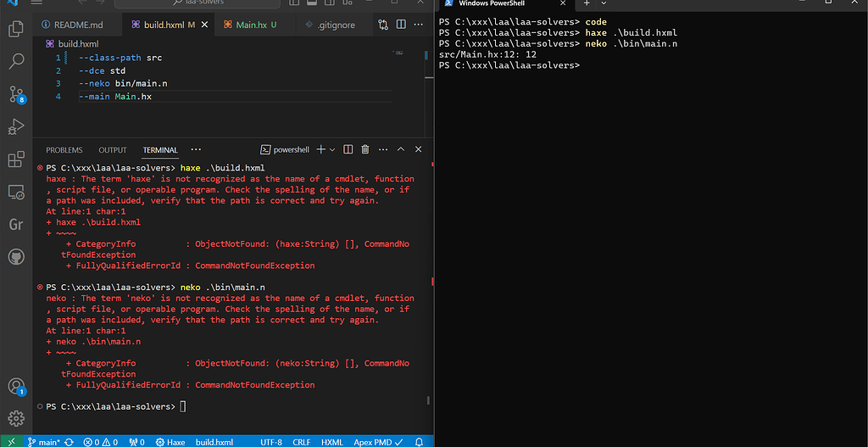Click main* branch in status bar
This screenshot has width=868, height=447.
(44, 442)
